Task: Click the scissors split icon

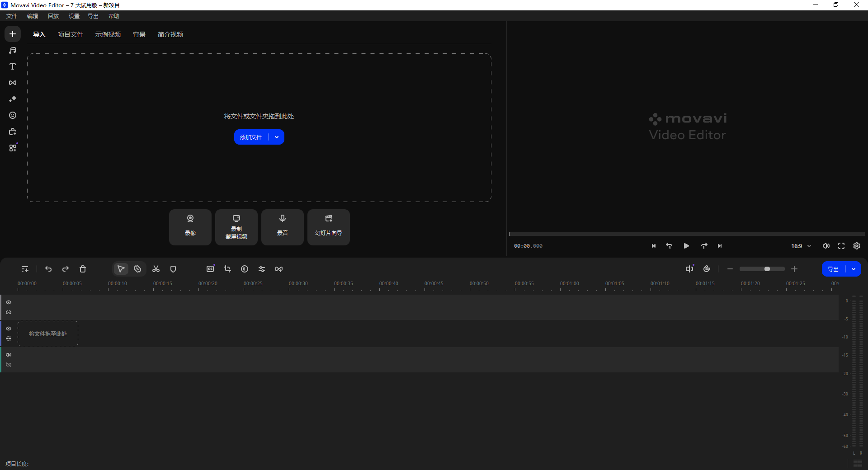Action: [156, 269]
